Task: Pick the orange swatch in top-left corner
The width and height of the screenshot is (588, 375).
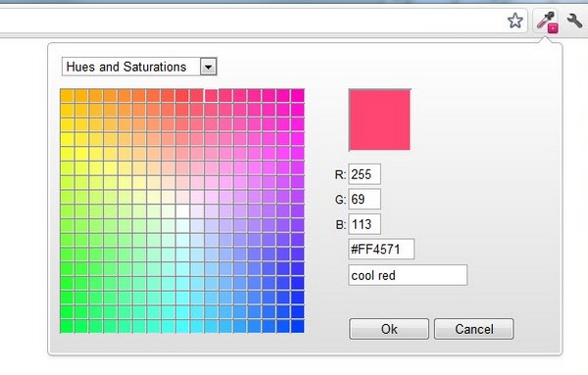Action: 67,96
